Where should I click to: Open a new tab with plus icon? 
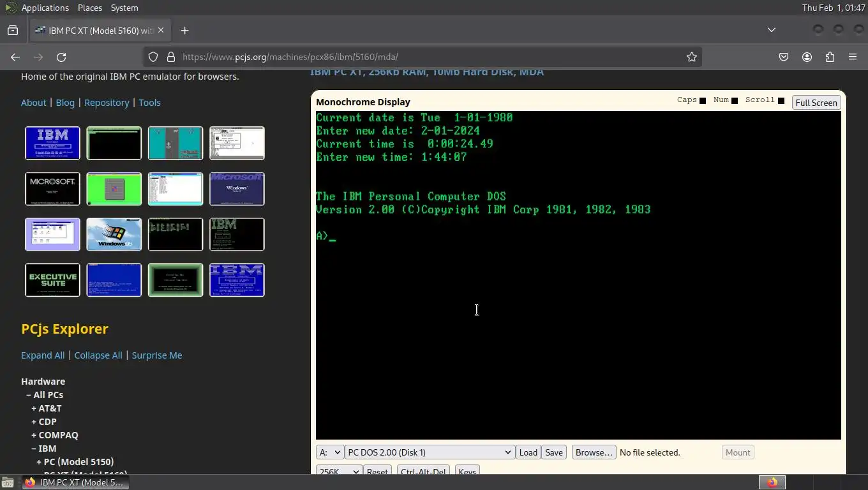click(x=184, y=30)
